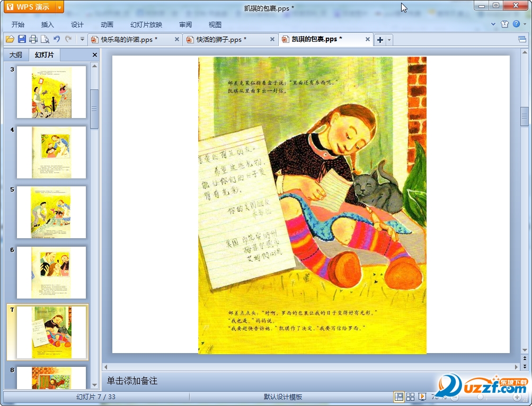
Task: Select slide 6 thumbnail
Action: [x=51, y=273]
